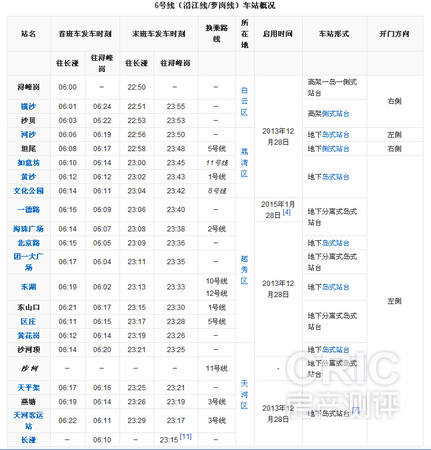Select the 开门方向 column header
The image size is (431, 450).
(394, 34)
